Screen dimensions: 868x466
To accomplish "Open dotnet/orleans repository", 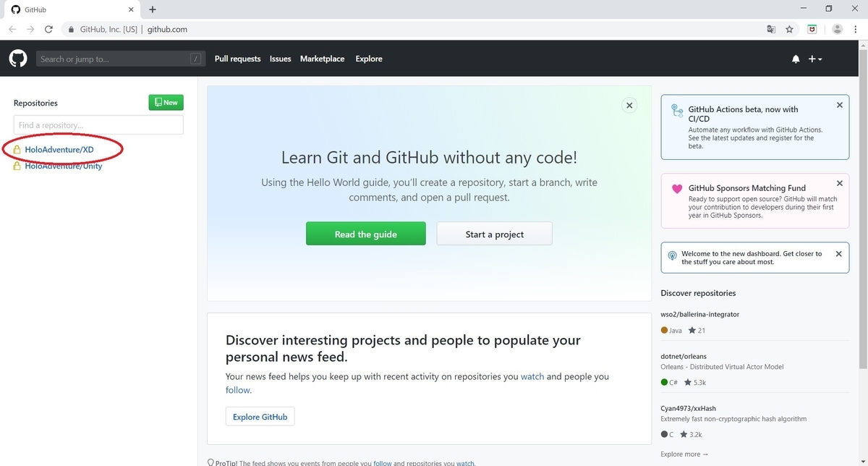I will pos(684,357).
